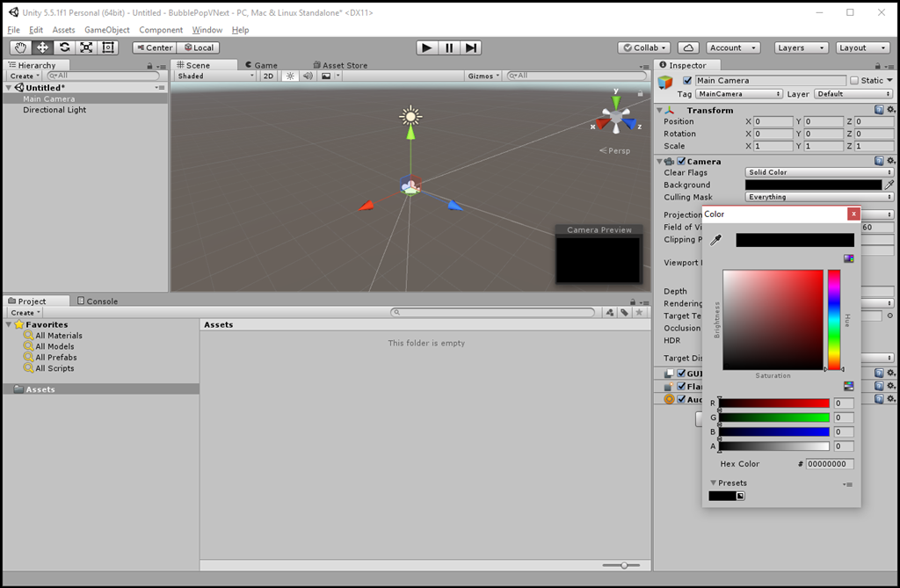This screenshot has height=588, width=900.
Task: Search assets by label icon
Action: click(x=625, y=312)
